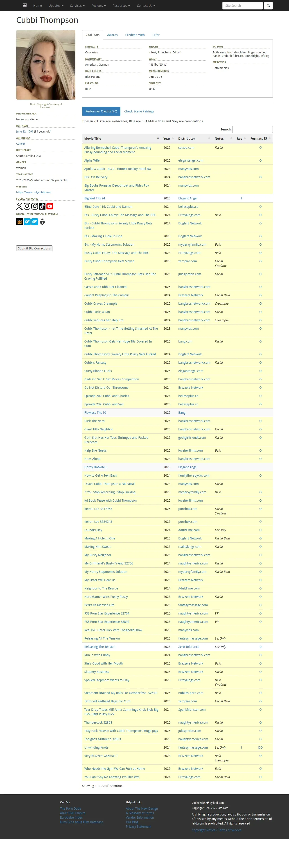The width and height of the screenshot is (289, 868).
Task: Open the spizoo.com distributor link
Action: tap(186, 148)
